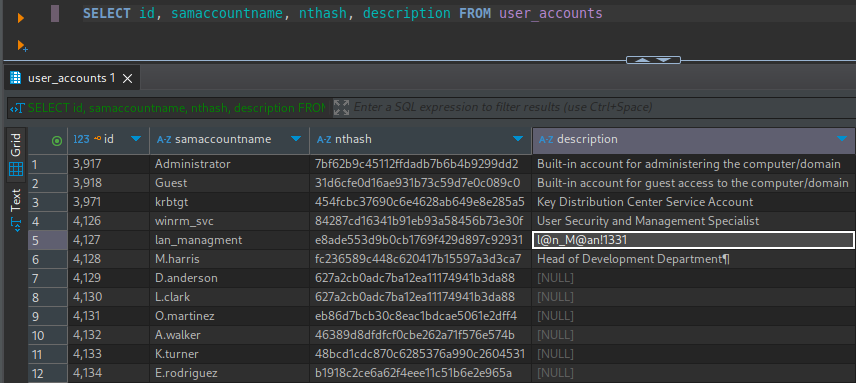Select the nthash column header
Viewport: 856px width, 383px height.
coord(420,139)
